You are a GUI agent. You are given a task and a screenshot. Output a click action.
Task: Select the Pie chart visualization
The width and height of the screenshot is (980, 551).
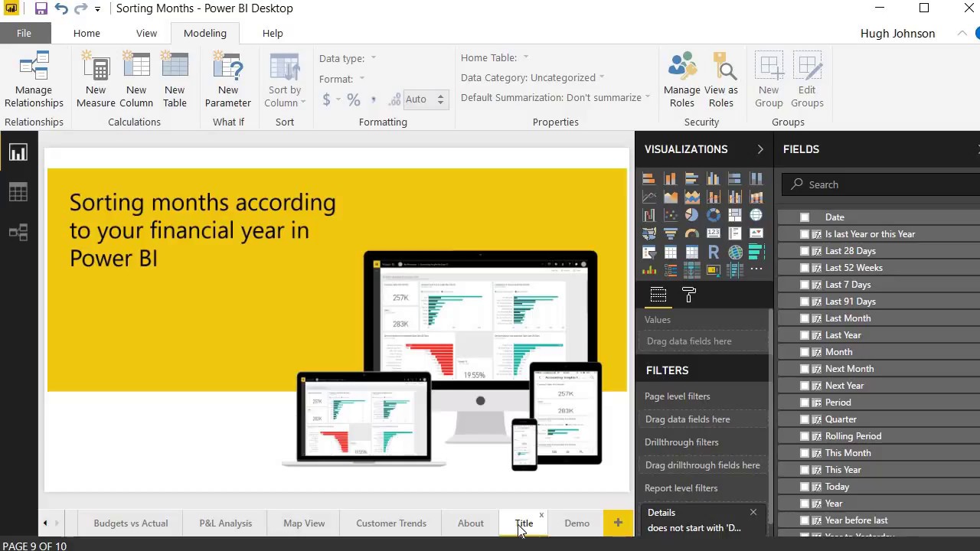pos(692,215)
